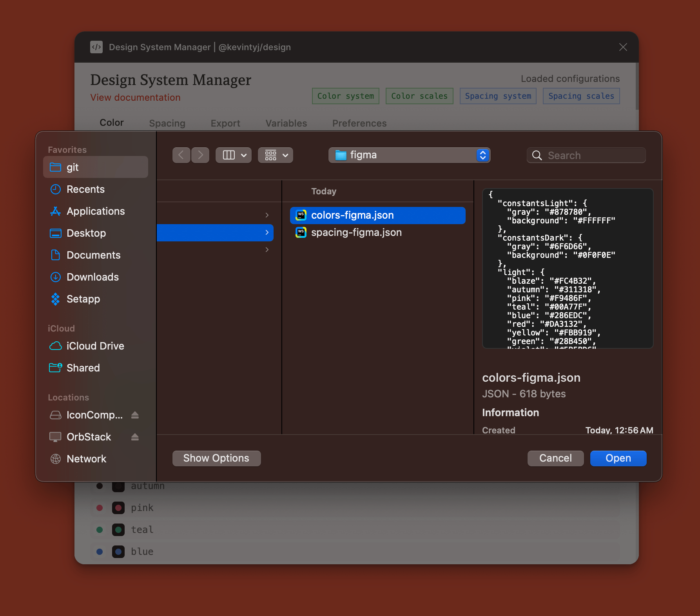Open the Setapp folder

[83, 299]
